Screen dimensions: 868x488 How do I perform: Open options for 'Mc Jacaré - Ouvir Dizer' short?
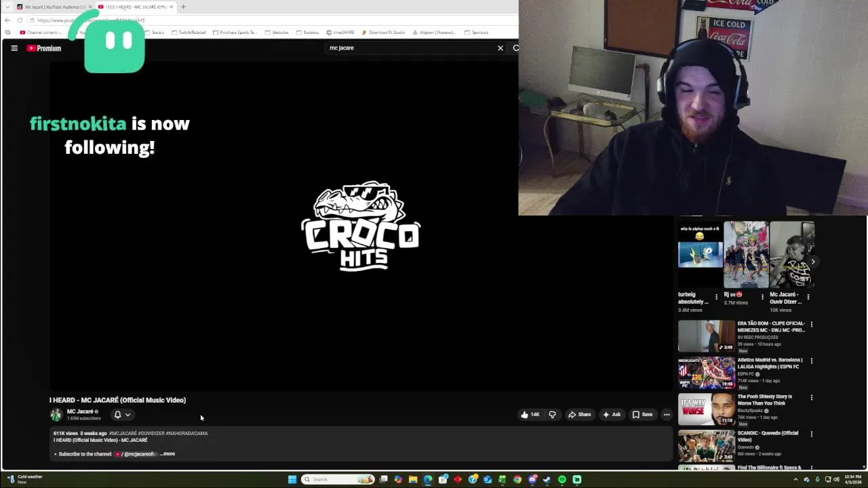tap(808, 297)
